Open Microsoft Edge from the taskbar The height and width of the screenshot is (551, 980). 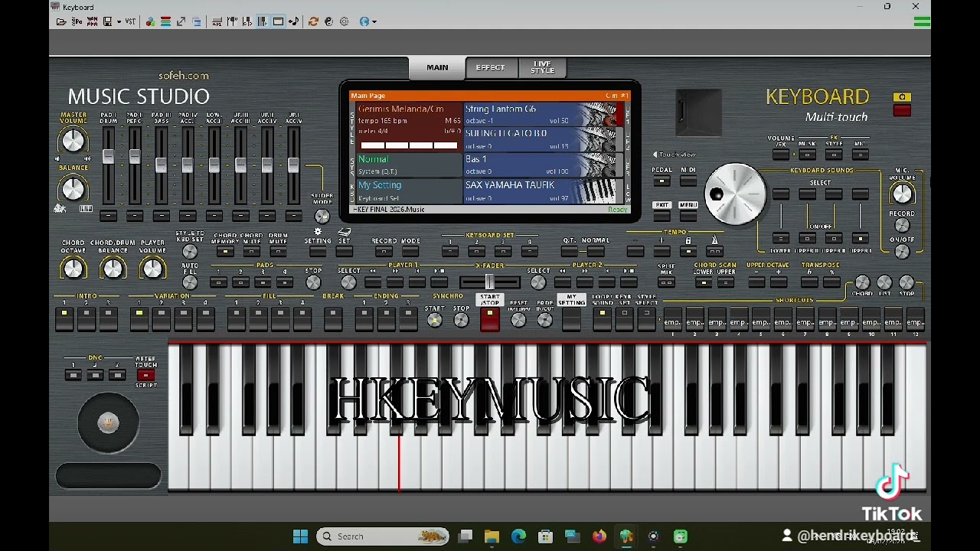[x=518, y=536]
